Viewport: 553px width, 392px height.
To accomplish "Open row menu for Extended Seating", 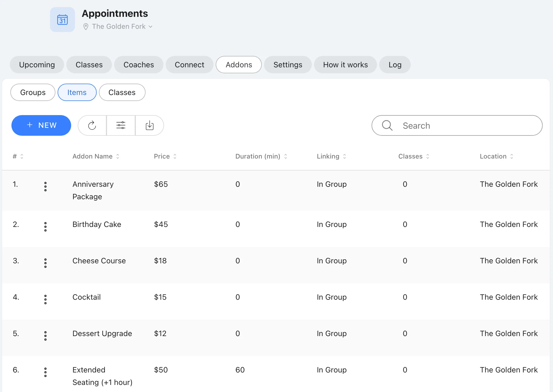I will pos(45,372).
